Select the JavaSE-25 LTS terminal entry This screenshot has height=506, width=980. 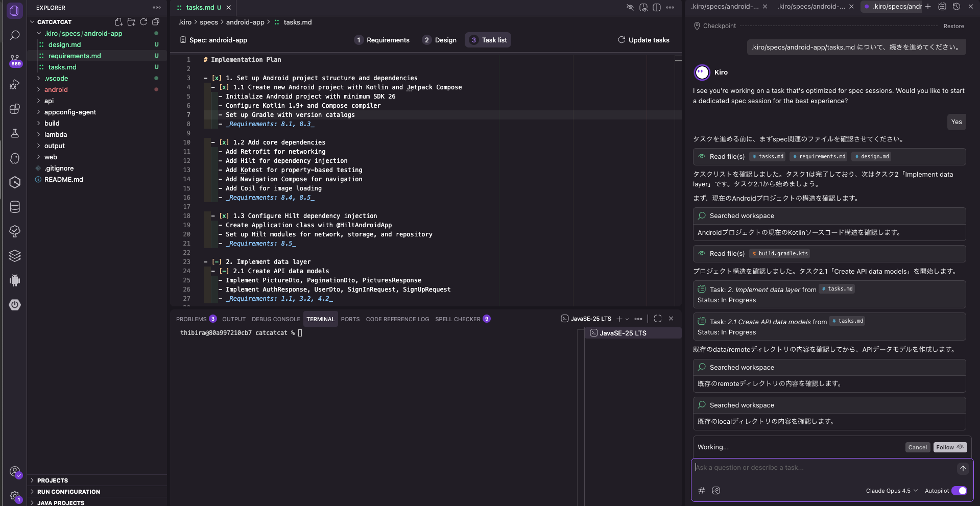[633, 333]
